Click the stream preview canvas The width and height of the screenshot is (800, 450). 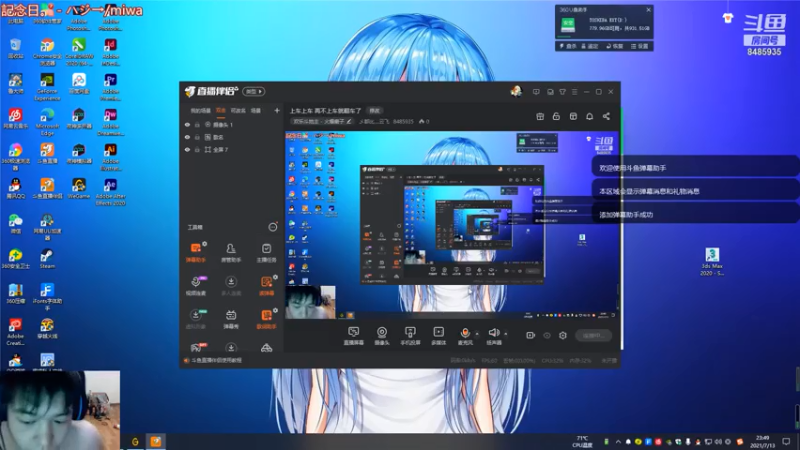point(451,225)
